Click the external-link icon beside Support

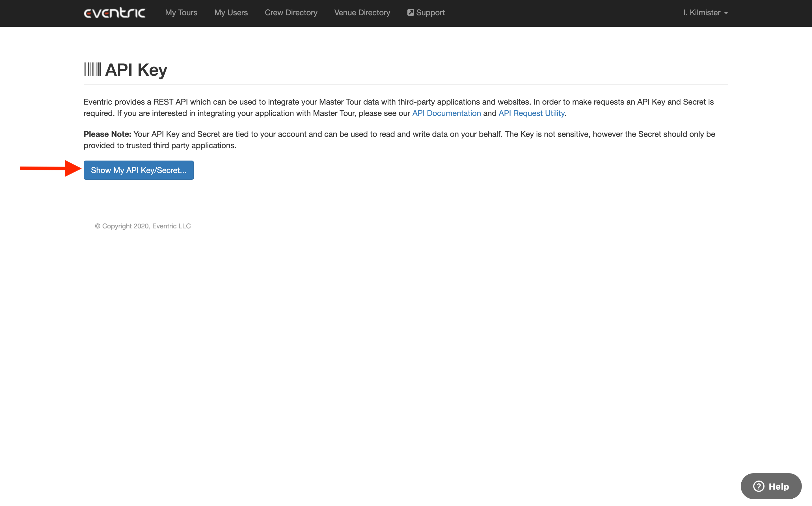(410, 12)
